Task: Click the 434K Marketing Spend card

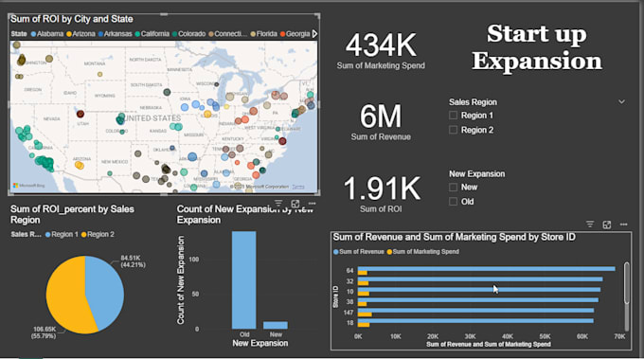Action: point(381,51)
